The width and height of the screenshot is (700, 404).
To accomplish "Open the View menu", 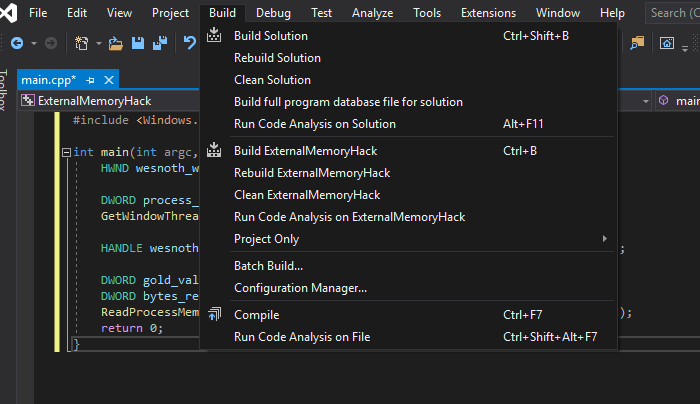I will [119, 13].
